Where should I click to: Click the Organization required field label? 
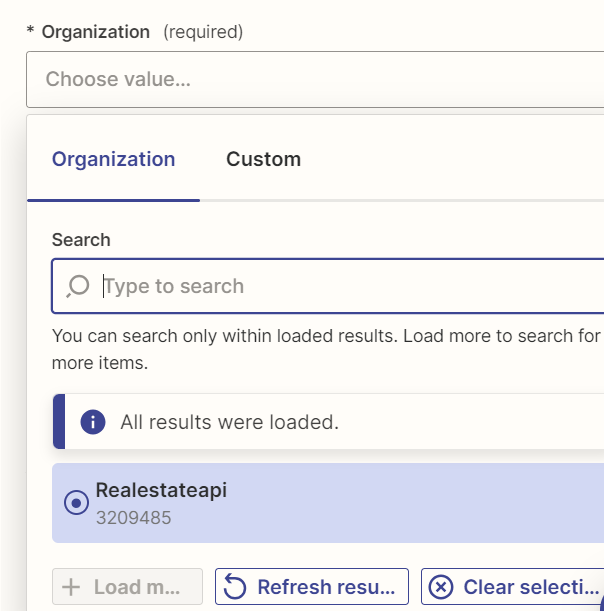click(x=96, y=32)
